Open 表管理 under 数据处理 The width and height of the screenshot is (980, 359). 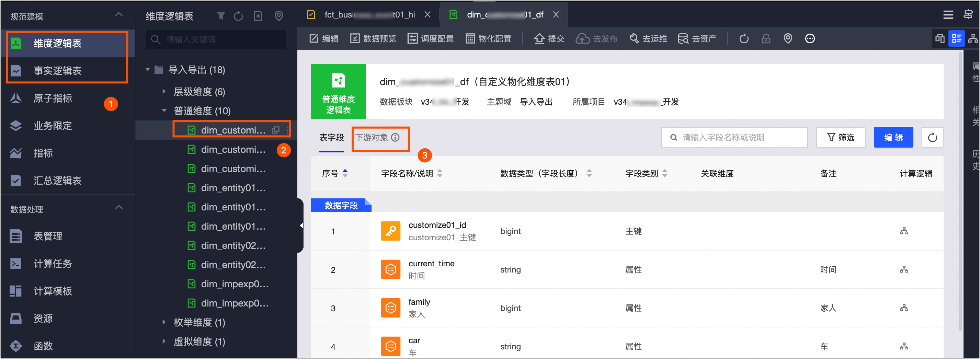(47, 236)
